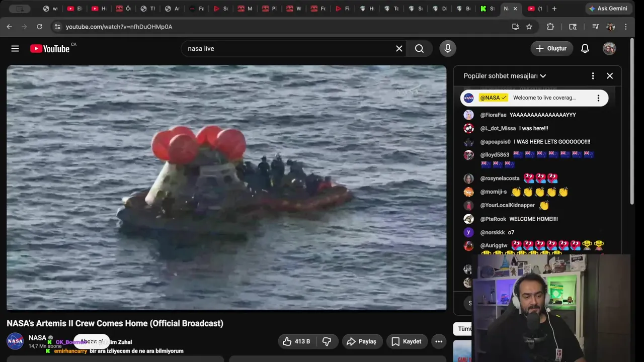Click the Paylaş share button
Image resolution: width=644 pixels, height=362 pixels.
tap(361, 341)
